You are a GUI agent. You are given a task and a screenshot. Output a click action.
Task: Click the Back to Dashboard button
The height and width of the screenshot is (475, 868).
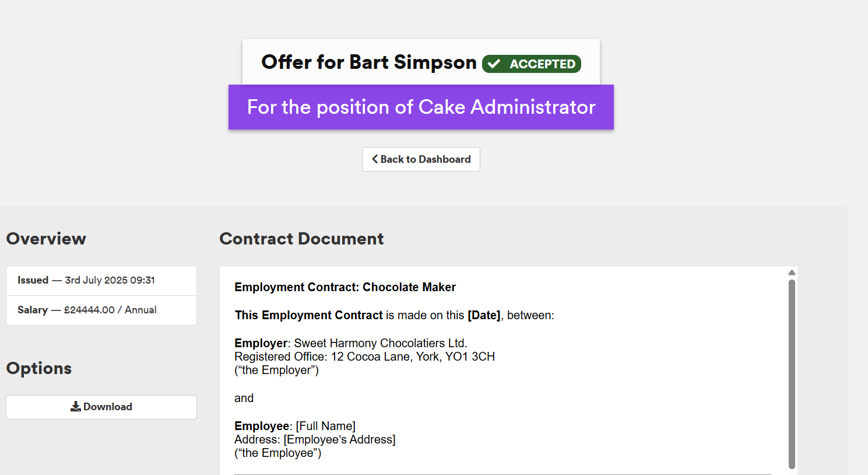421,159
